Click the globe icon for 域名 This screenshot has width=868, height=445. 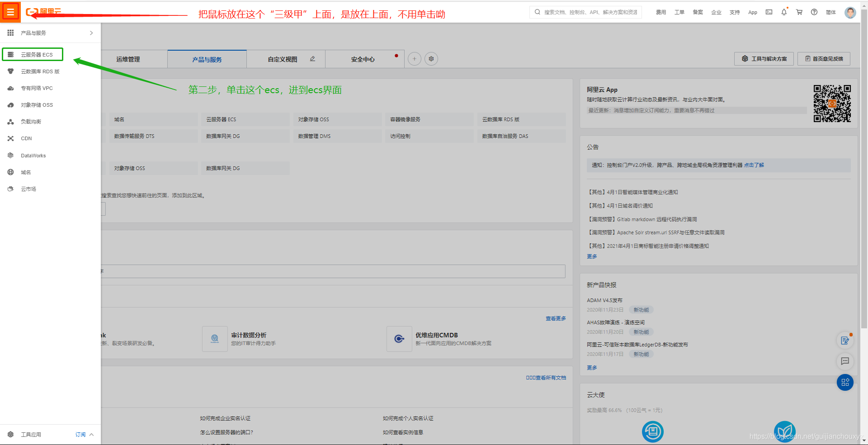pos(10,172)
